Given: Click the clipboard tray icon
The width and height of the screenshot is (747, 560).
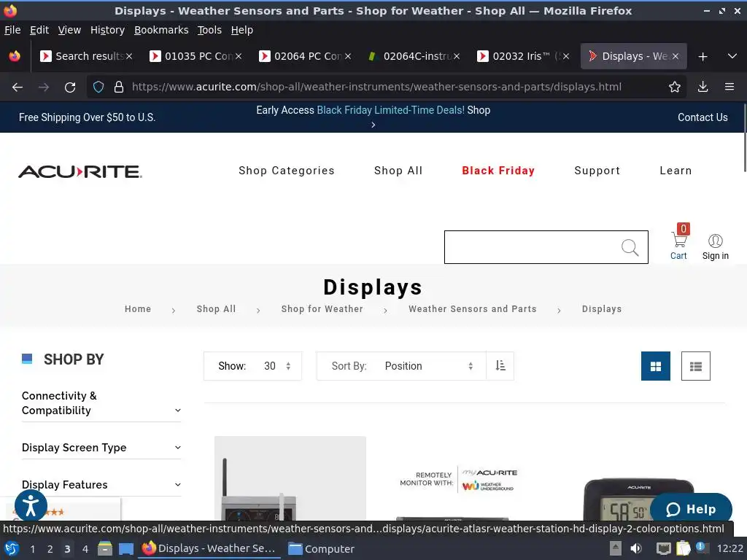Looking at the screenshot, I should pos(683,548).
